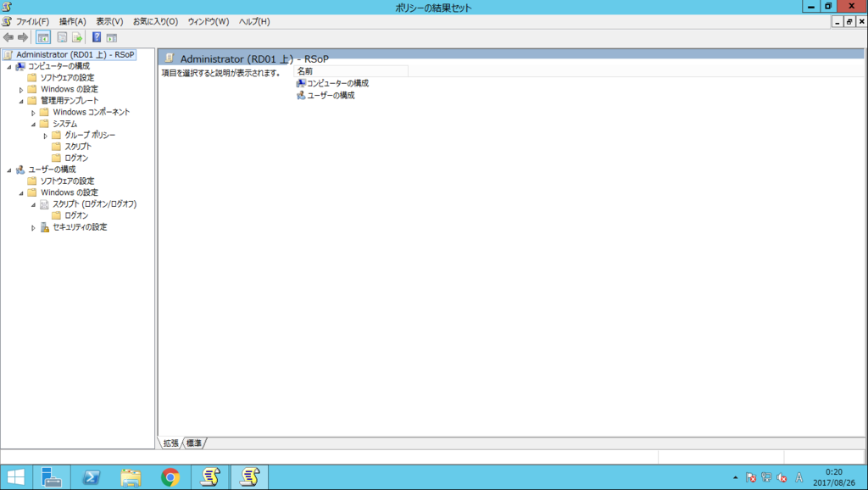
Task: Open the ヘルプ(H) menu
Action: pyautogui.click(x=254, y=21)
